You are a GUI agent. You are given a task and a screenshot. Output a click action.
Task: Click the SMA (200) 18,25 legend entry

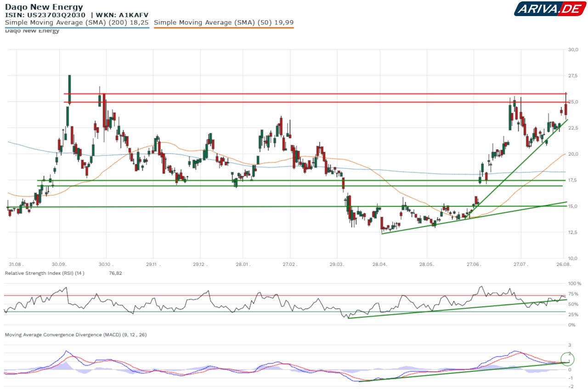click(x=77, y=22)
